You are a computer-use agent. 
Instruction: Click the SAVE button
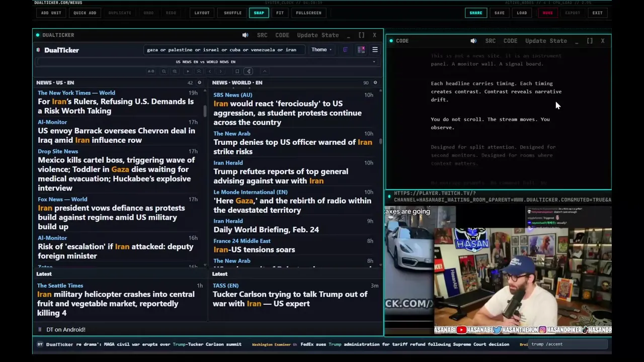(499, 13)
